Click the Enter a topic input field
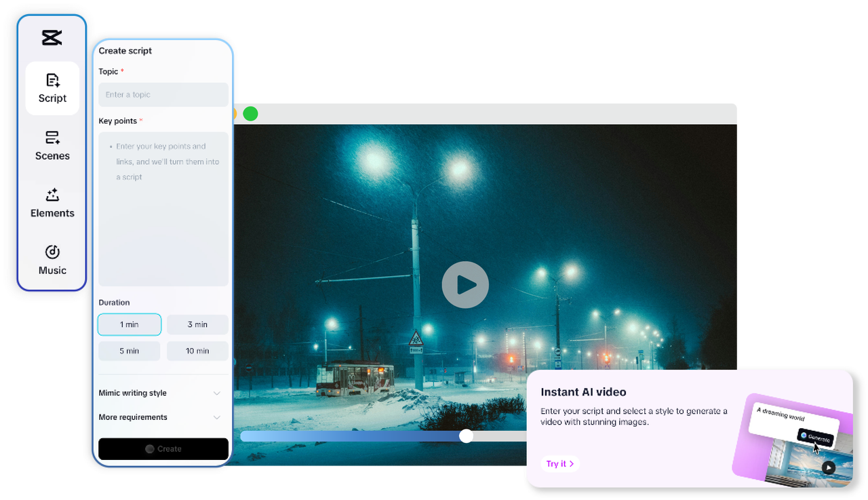The width and height of the screenshot is (868, 500). [x=163, y=94]
